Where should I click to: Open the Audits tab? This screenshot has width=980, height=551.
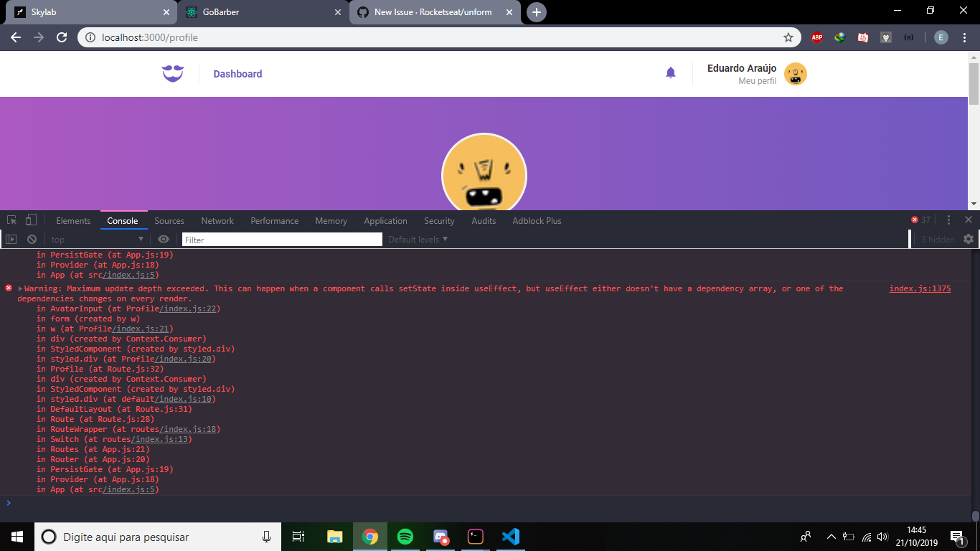[x=484, y=221]
